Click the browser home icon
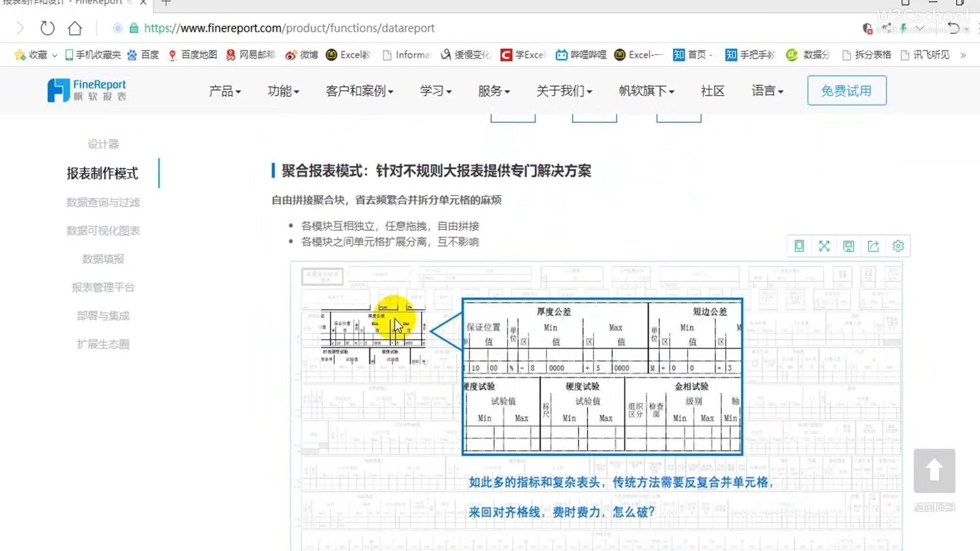 point(75,28)
